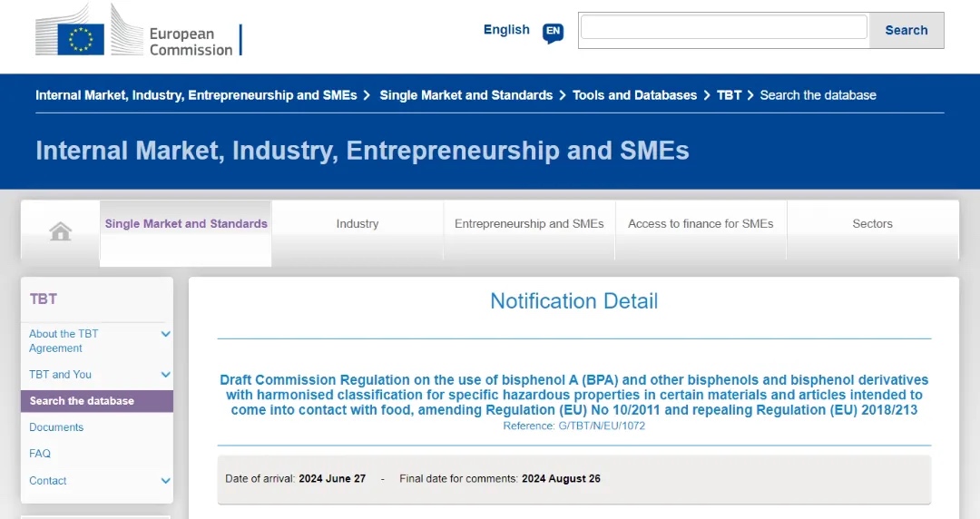This screenshot has height=519, width=980.
Task: Switch to the Industry tab
Action: pyautogui.click(x=358, y=224)
